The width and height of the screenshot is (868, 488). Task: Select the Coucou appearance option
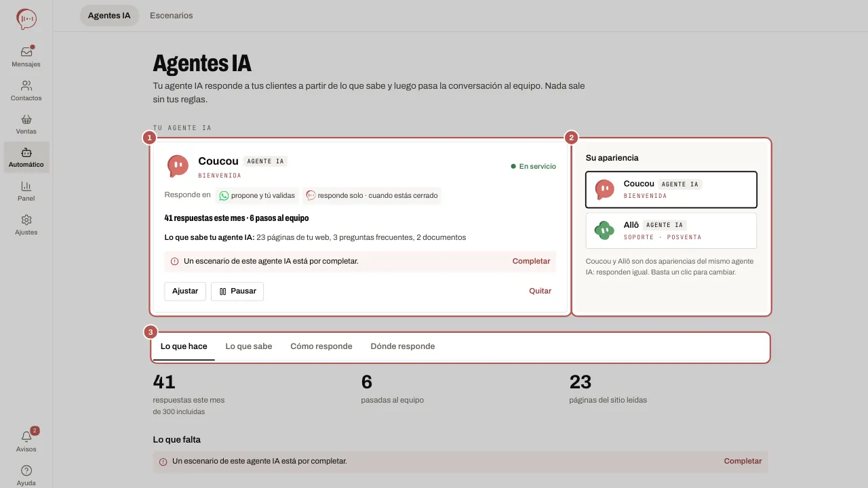pyautogui.click(x=671, y=189)
